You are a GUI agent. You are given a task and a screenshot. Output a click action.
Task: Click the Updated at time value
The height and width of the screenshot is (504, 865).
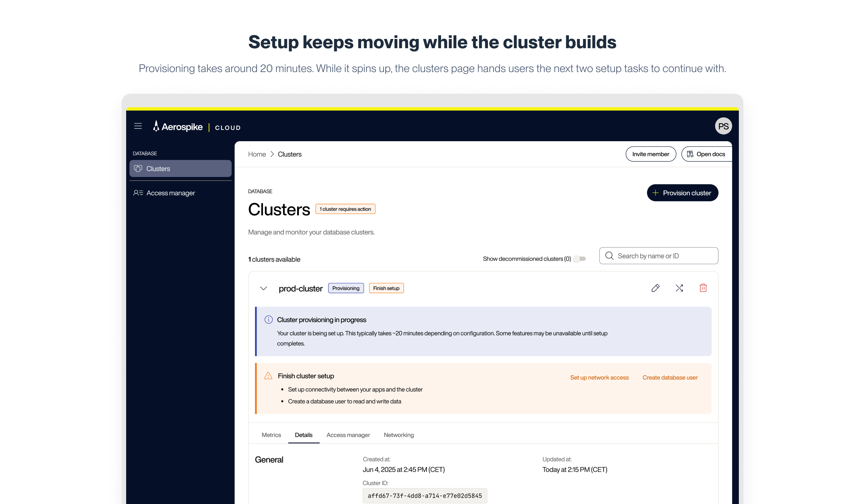575,470
